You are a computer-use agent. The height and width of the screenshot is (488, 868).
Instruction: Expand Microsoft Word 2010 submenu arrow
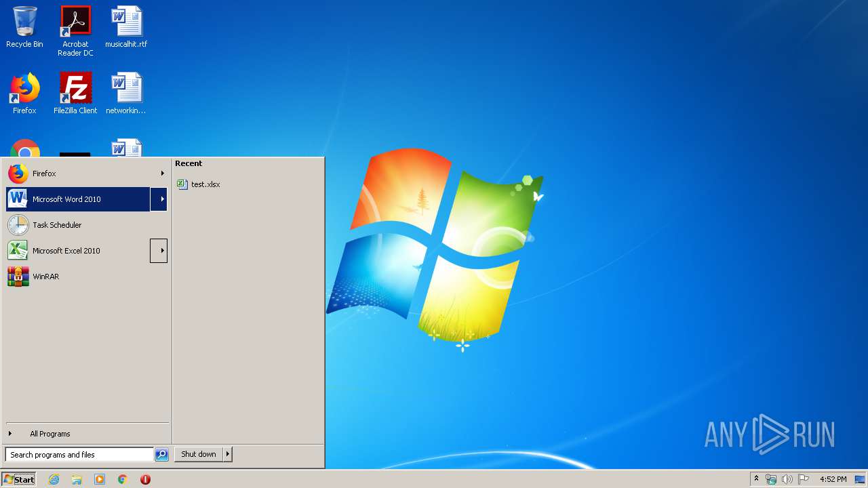click(x=159, y=199)
